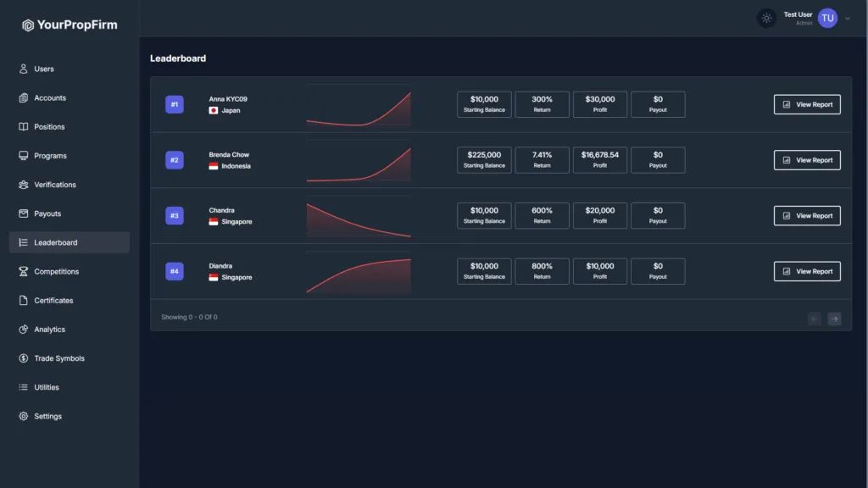868x488 pixels.
Task: Open the Verifications icon in sidebar
Action: (23, 185)
